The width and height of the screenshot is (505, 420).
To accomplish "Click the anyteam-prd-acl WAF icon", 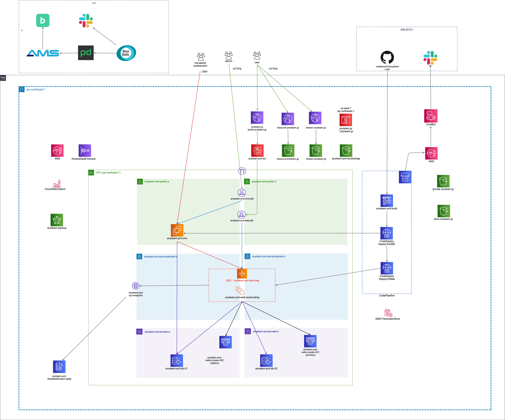I will click(x=257, y=150).
